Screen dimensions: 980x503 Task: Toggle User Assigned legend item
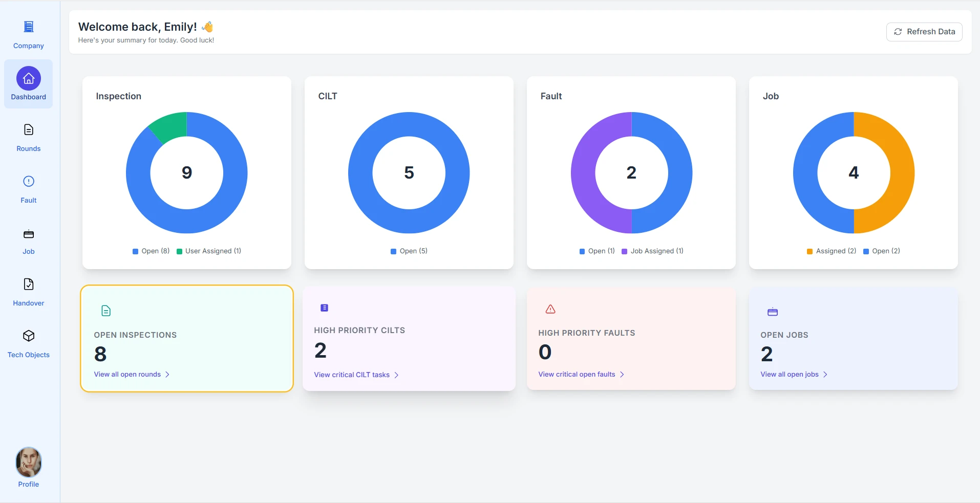209,251
